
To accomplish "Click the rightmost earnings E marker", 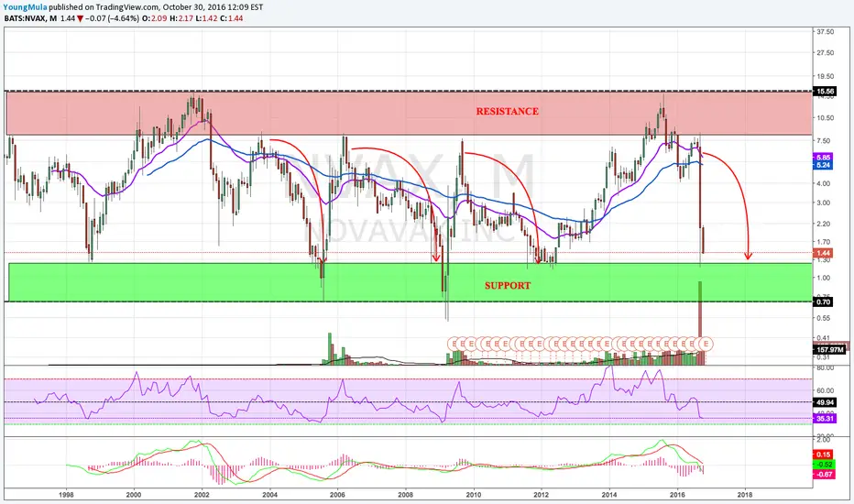I will coord(706,344).
